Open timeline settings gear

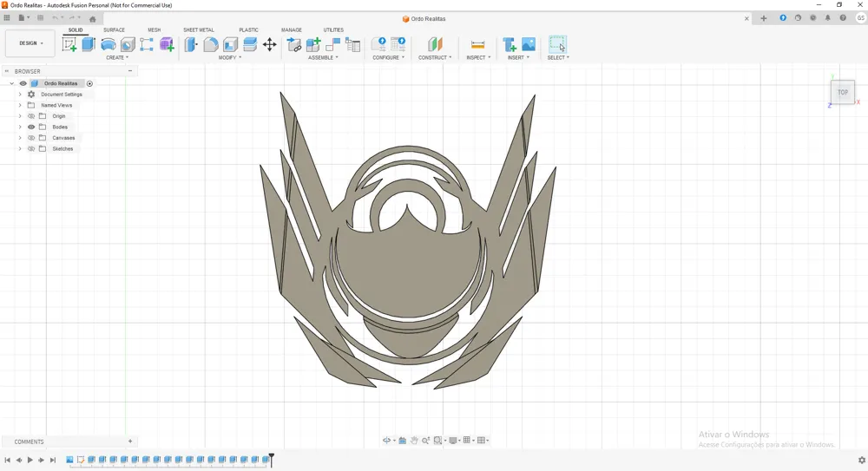[861, 460]
